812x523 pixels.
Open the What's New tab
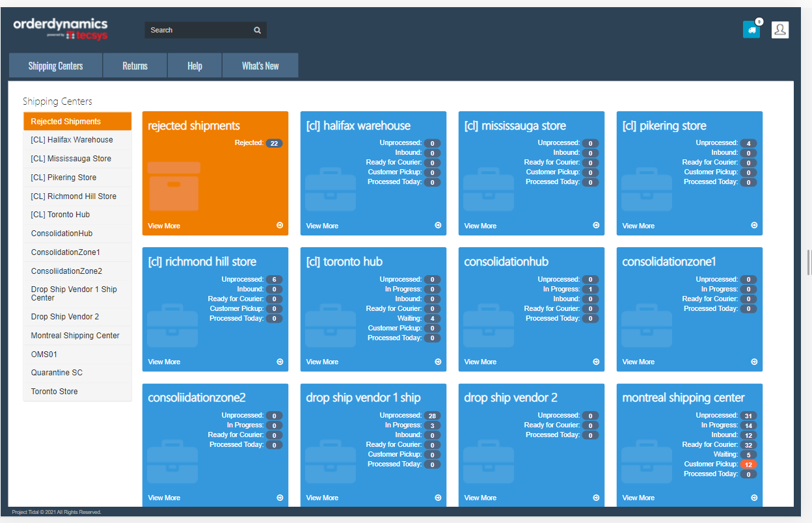coord(260,65)
